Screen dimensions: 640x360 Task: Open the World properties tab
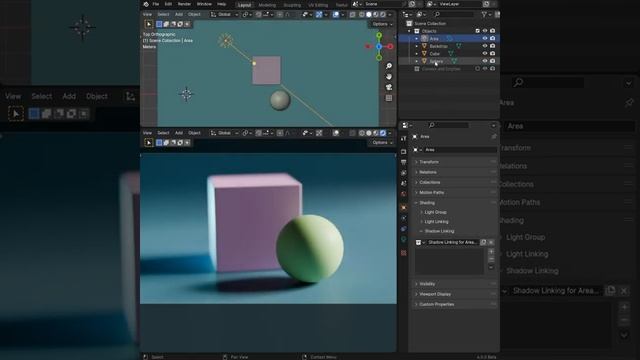pyautogui.click(x=404, y=194)
